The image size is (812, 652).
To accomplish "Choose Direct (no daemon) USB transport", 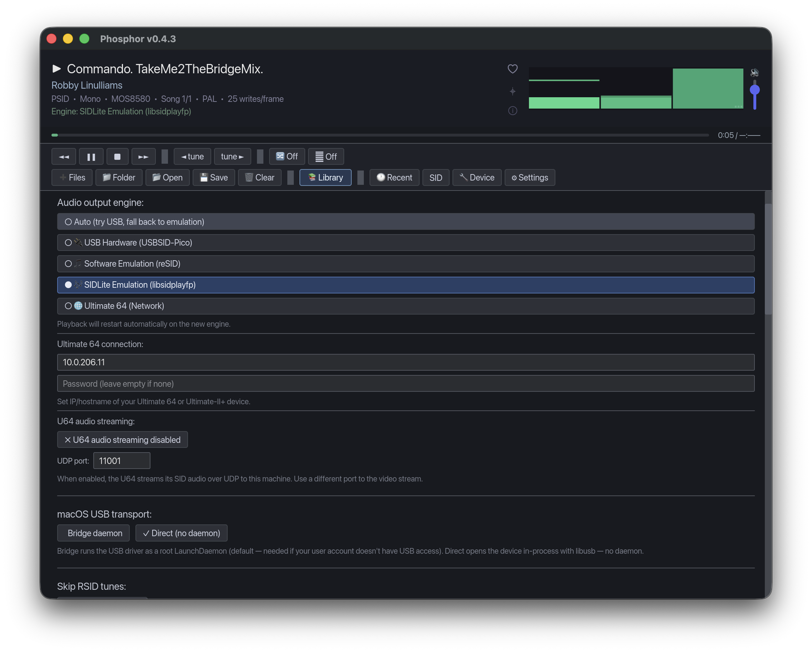I will 182,533.
